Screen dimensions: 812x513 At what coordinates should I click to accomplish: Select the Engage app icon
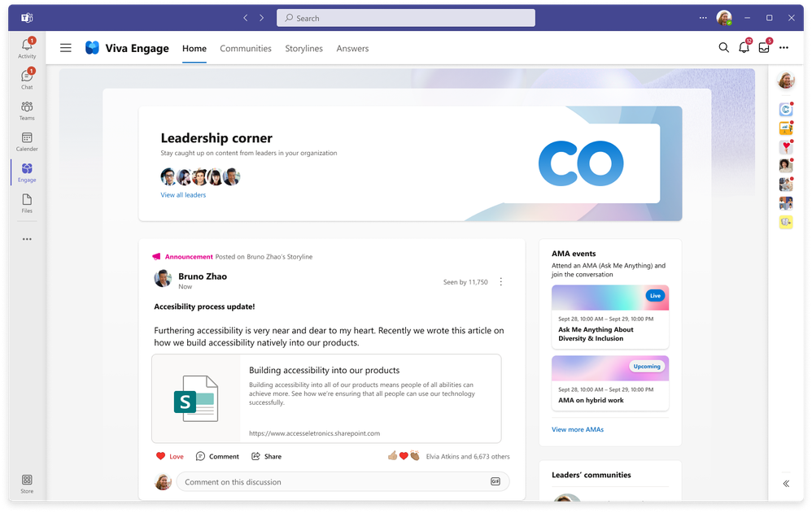[x=27, y=172]
